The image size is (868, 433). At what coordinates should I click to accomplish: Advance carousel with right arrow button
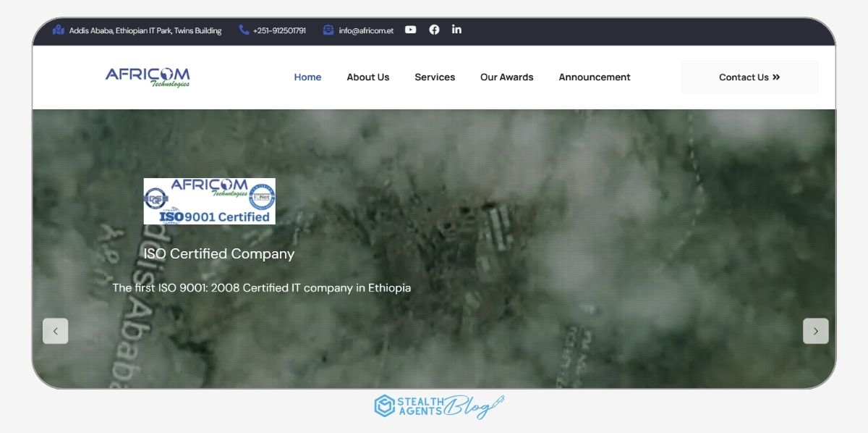pos(815,331)
